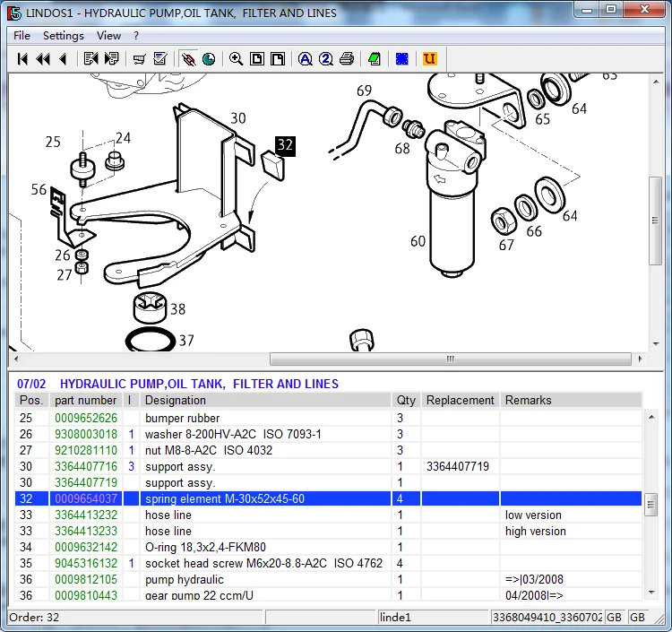Screen dimensions: 672x632
Task: Open the File menu
Action: [22, 36]
